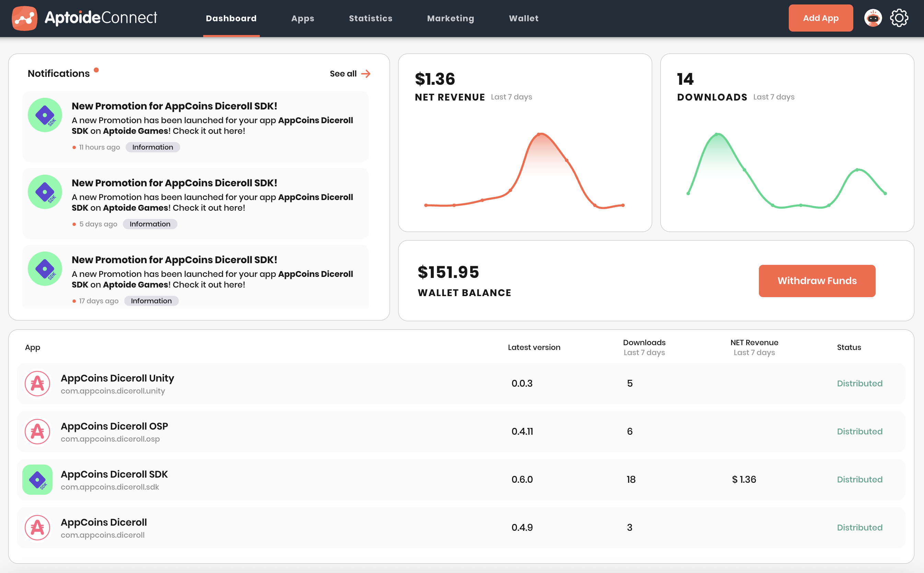Click version 0.6.0 in Diceroll SDK row
Screen dimensions: 924x573
click(x=522, y=479)
